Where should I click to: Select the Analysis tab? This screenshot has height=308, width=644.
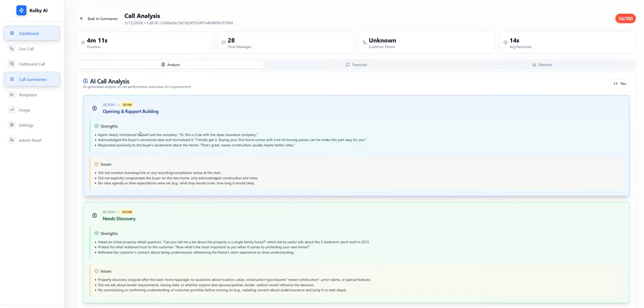pos(171,64)
